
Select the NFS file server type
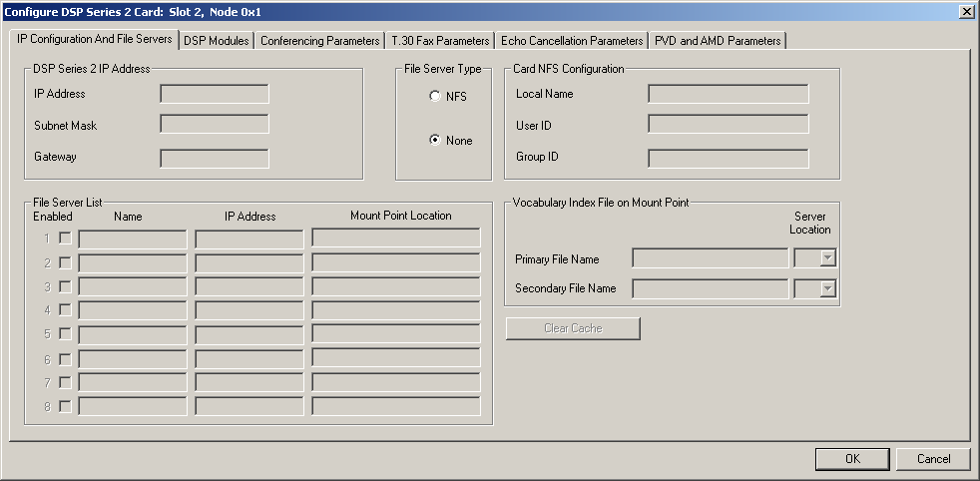click(435, 97)
